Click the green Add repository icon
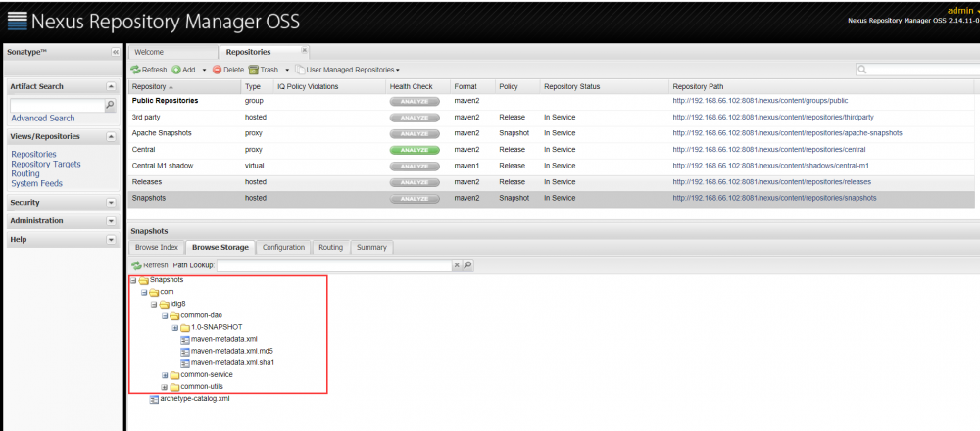 tap(176, 70)
